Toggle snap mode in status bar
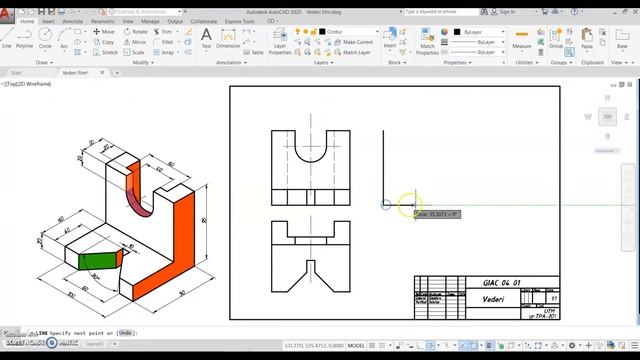The height and width of the screenshot is (360, 640). [x=382, y=345]
